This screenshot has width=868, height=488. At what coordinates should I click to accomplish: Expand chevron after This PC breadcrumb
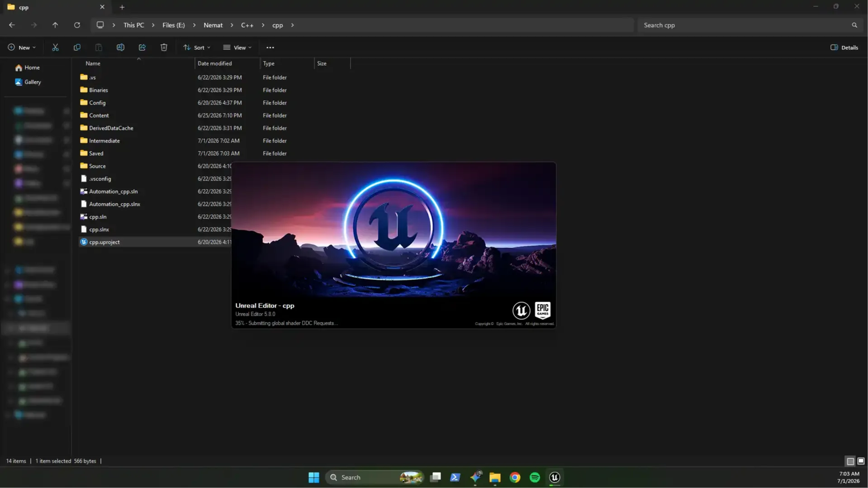tap(153, 25)
